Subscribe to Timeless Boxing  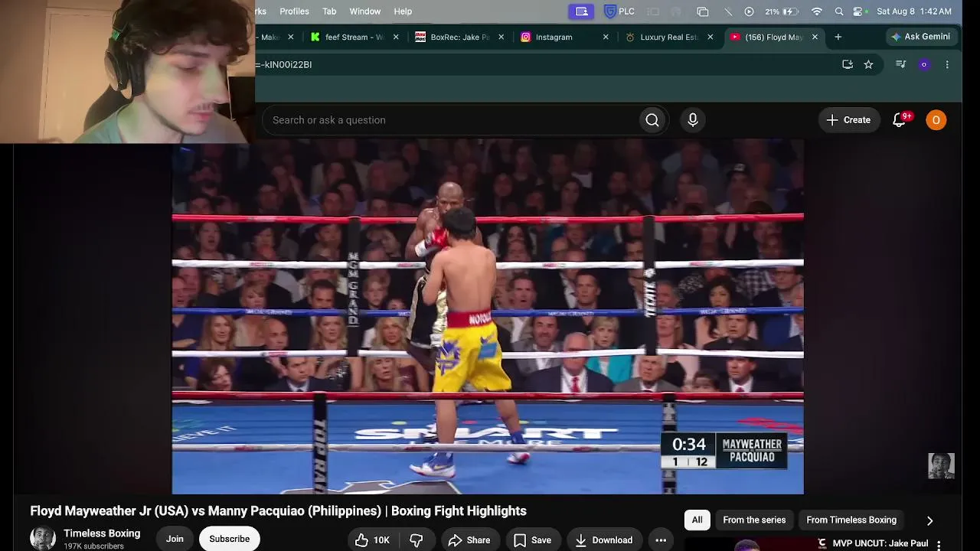tap(229, 539)
